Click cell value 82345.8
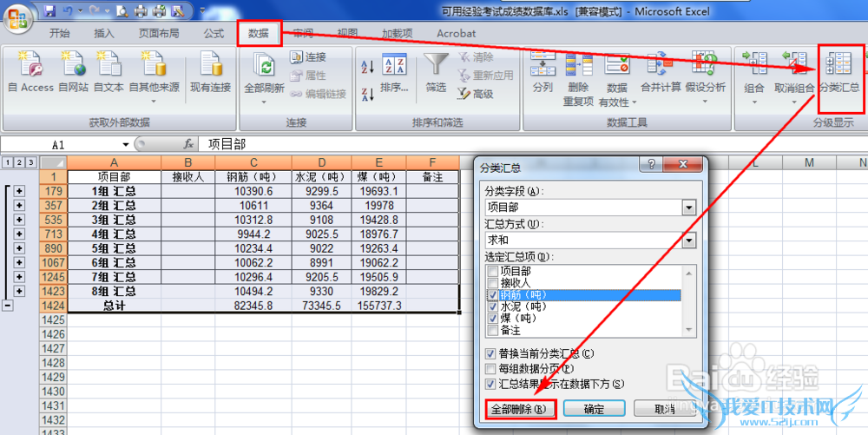This screenshot has width=868, height=435. 253,306
